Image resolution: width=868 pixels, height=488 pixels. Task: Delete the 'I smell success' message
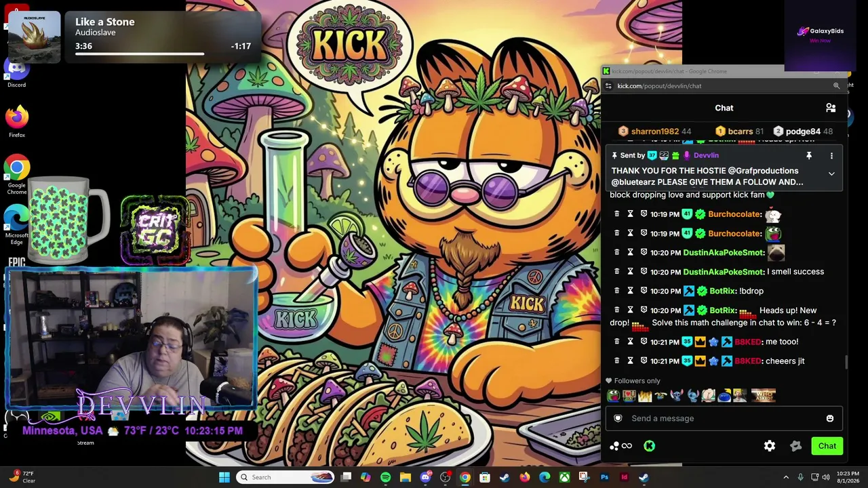point(616,272)
